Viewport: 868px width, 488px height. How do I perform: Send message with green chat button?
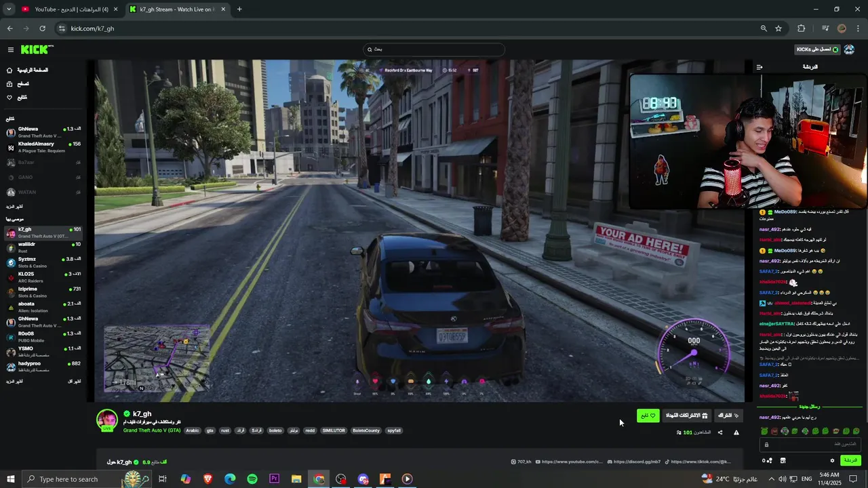click(x=850, y=460)
